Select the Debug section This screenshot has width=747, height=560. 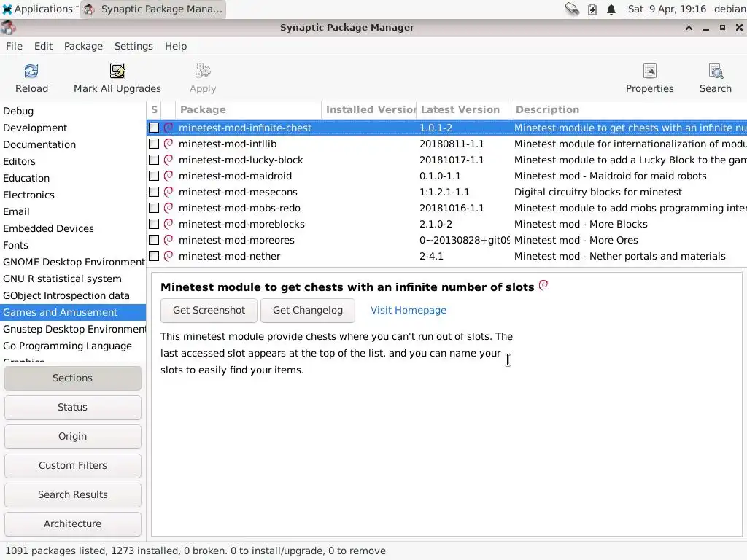click(x=72, y=111)
